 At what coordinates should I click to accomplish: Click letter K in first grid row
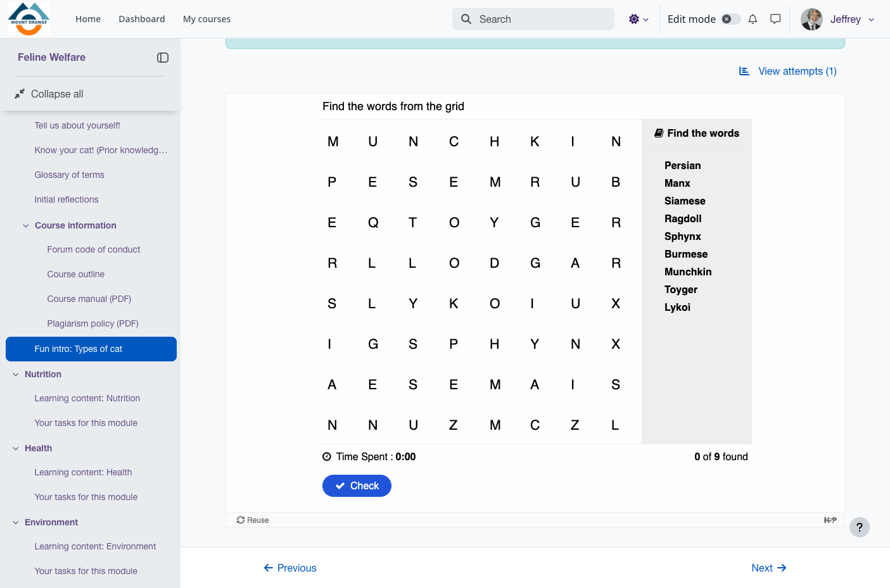click(535, 142)
